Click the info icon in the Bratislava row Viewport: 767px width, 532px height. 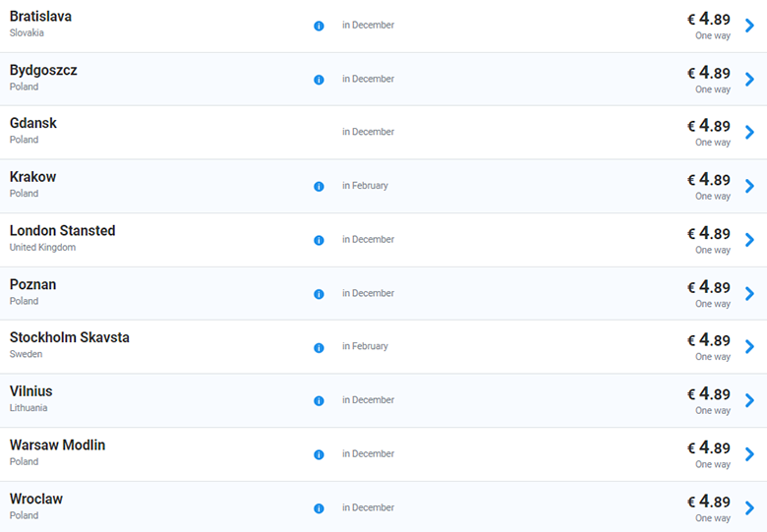tap(319, 26)
